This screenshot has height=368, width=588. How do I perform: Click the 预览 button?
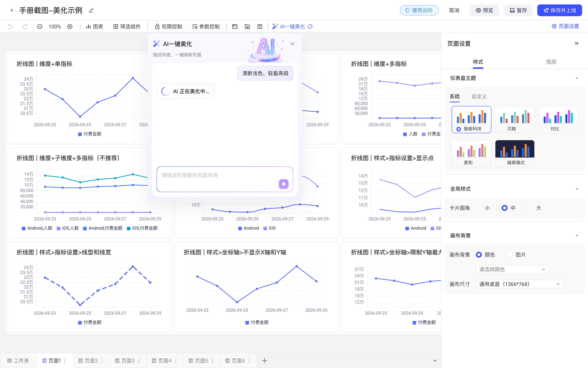click(484, 10)
